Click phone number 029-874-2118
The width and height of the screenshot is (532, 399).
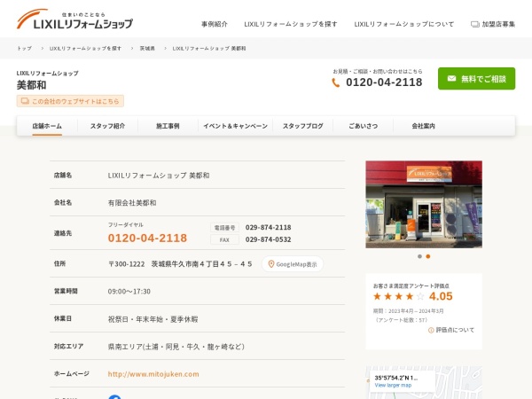coord(268,227)
